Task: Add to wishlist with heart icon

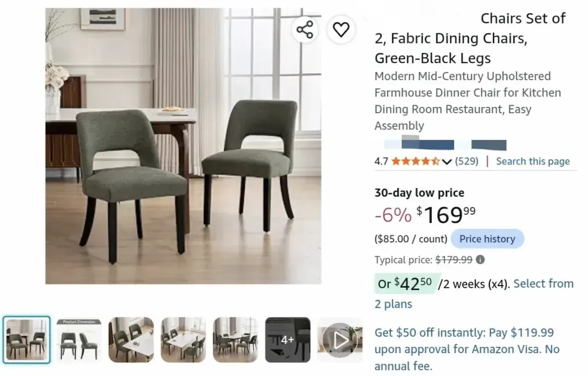Action: click(x=341, y=29)
